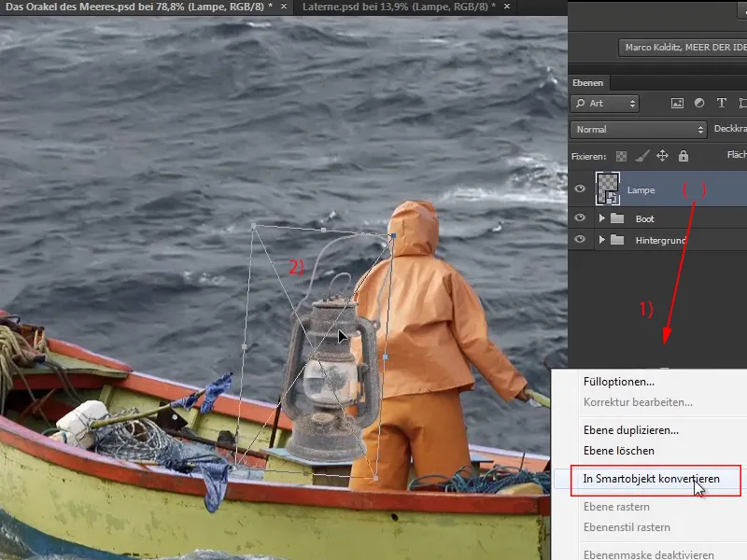Open the Normal blend mode dropdown
747x560 pixels.
[639, 129]
